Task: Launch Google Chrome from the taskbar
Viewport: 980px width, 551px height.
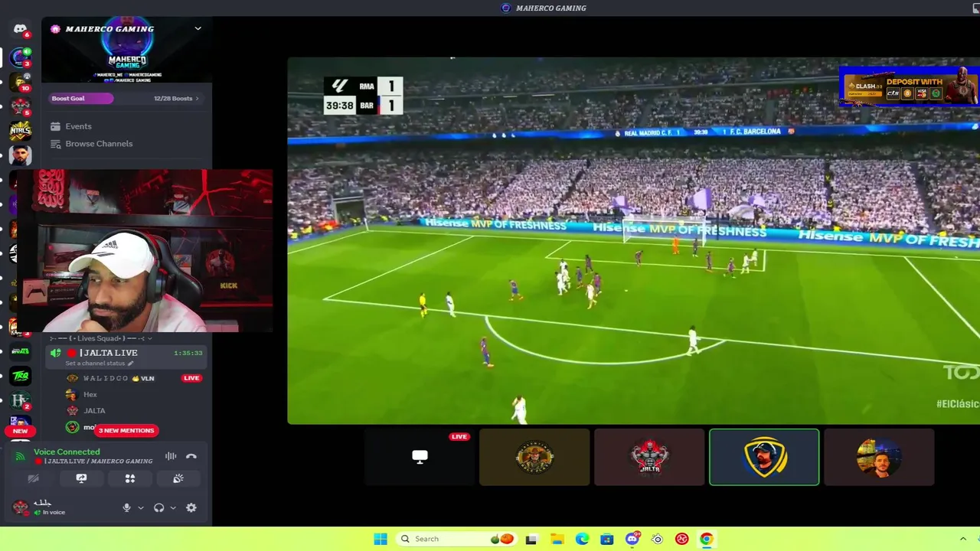Action: [706, 539]
